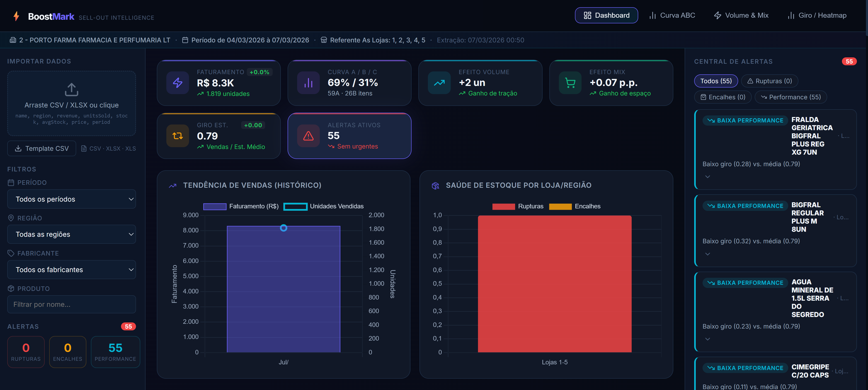
Task: Click the Curva A/B/C bar chart icon
Action: coord(308,83)
